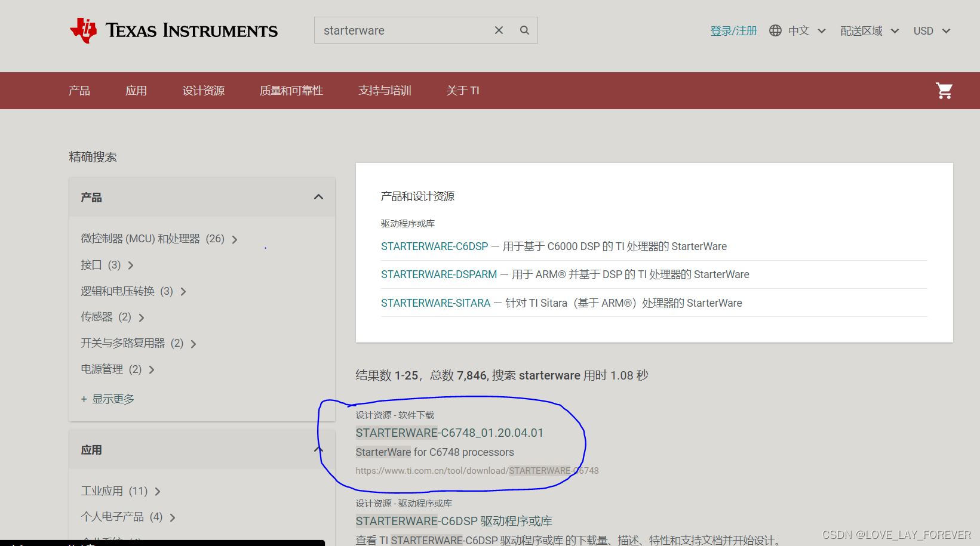
Task: Open the 支持与培训 navigation menu
Action: [385, 91]
